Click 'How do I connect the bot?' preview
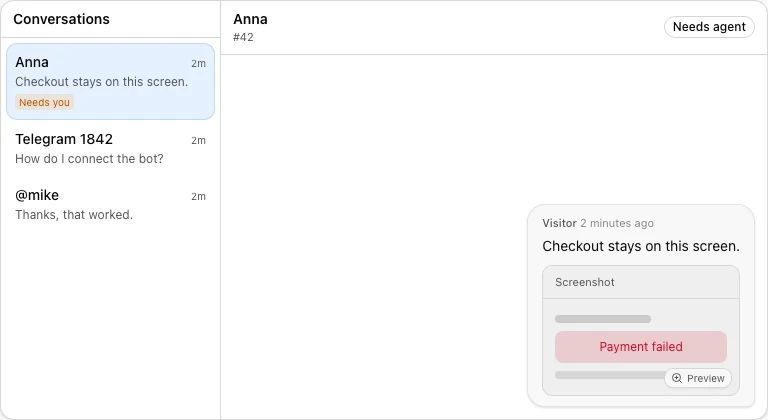 coord(89,159)
